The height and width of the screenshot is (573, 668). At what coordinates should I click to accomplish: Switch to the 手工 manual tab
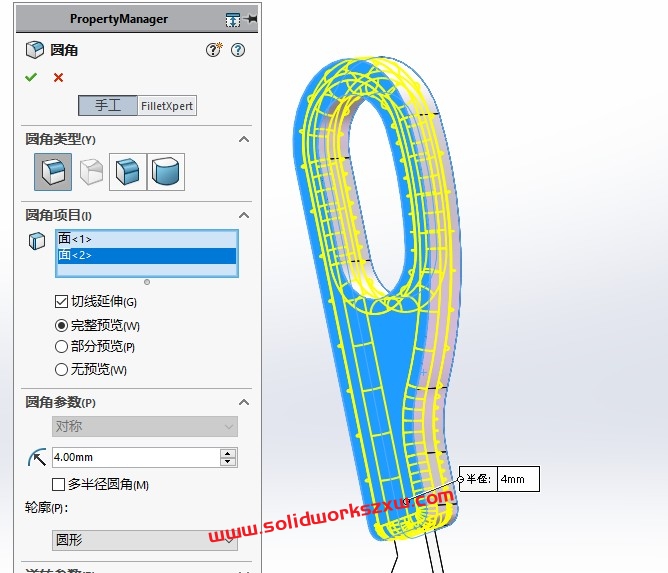click(108, 106)
